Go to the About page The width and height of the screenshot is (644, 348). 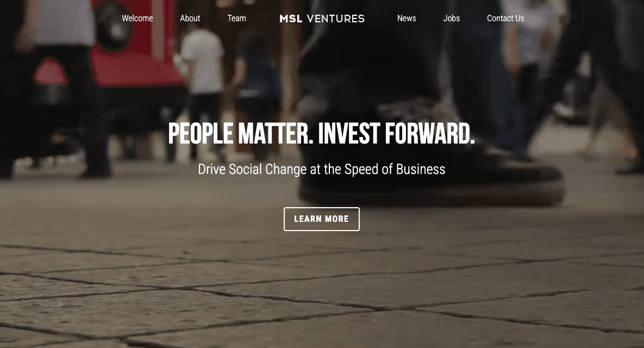[x=190, y=18]
